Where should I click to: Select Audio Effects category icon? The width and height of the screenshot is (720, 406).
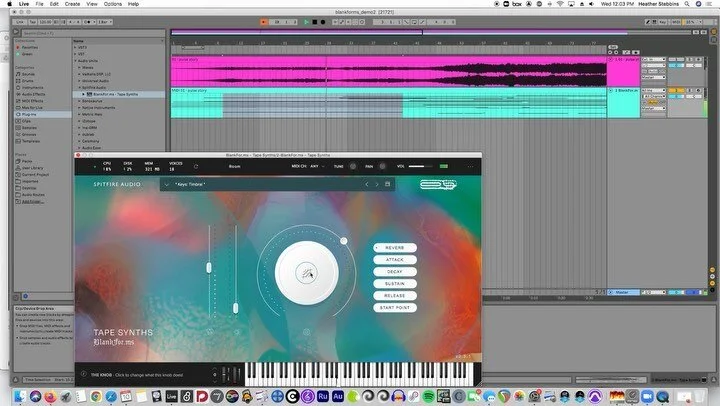coord(18,94)
